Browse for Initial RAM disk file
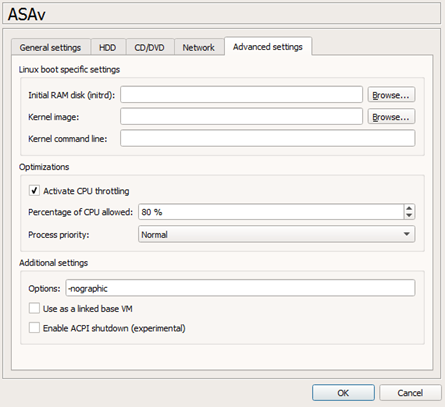This screenshot has height=407, width=445. (x=391, y=95)
